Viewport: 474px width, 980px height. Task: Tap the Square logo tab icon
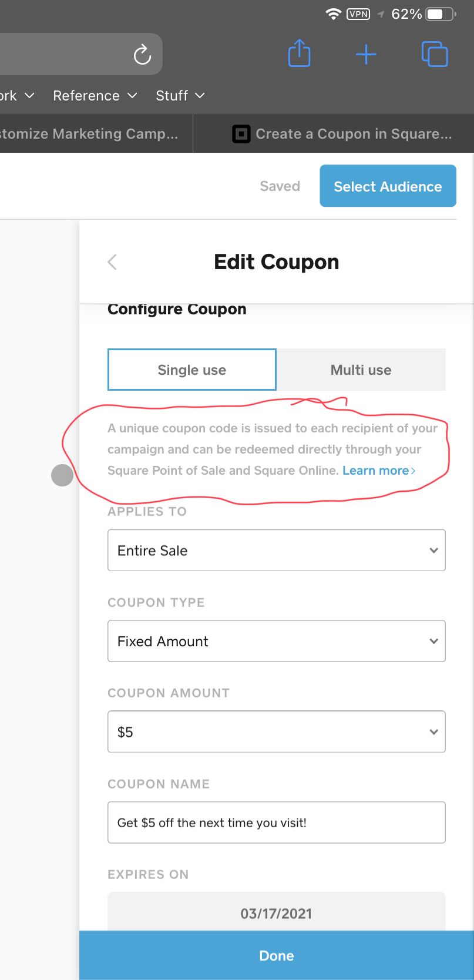pos(241,134)
